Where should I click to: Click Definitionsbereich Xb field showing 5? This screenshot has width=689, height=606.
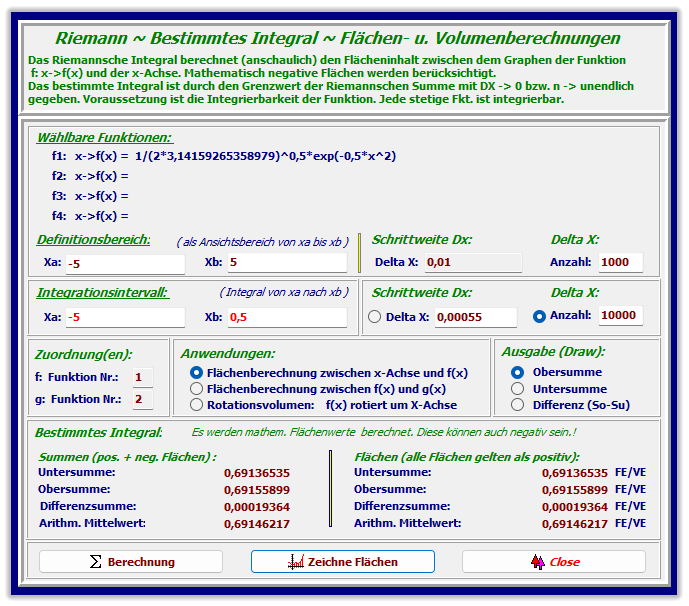(x=286, y=263)
